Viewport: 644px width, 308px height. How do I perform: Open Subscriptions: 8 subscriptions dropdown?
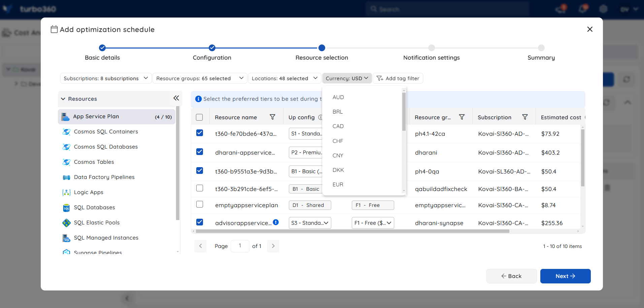106,78
